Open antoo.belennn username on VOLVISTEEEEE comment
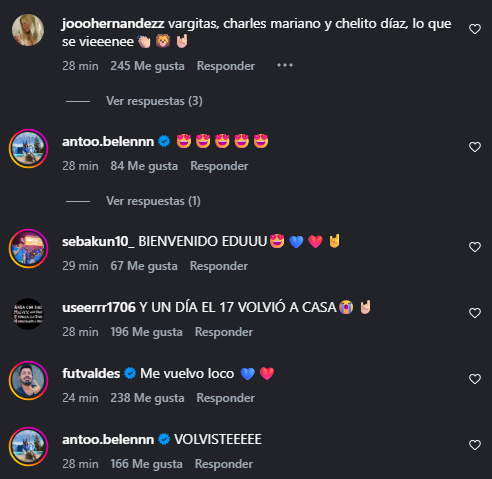 coord(108,439)
